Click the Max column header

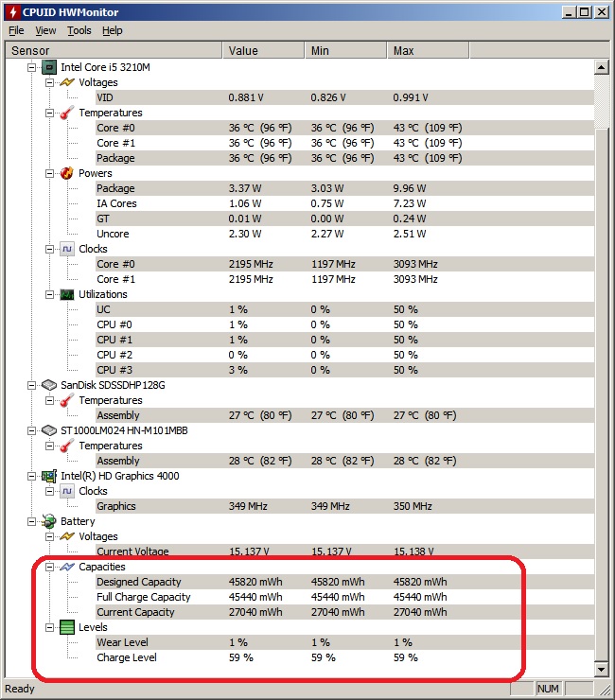click(428, 50)
